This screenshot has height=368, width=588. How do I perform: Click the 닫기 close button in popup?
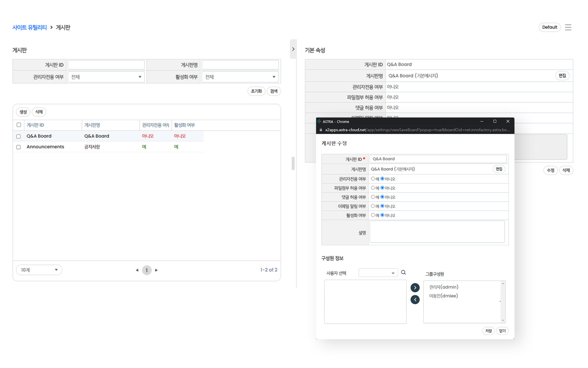pos(502,331)
